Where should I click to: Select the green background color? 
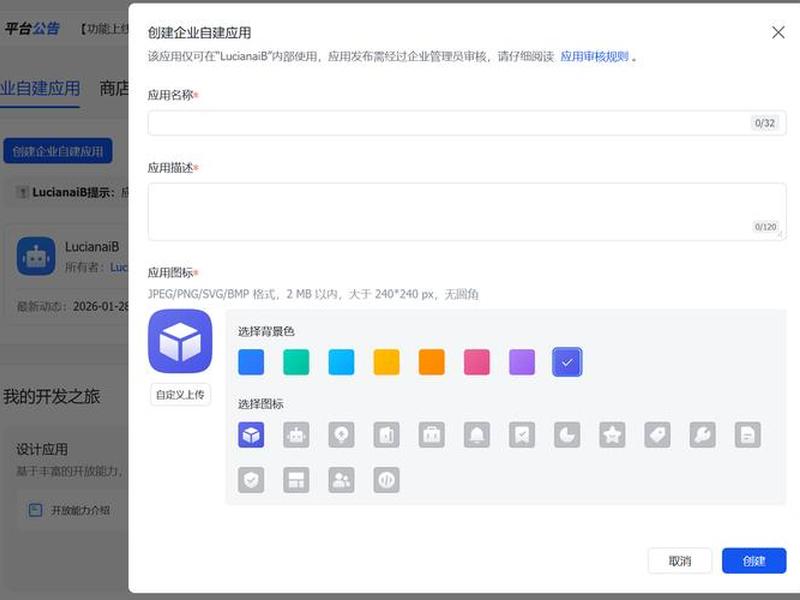296,362
